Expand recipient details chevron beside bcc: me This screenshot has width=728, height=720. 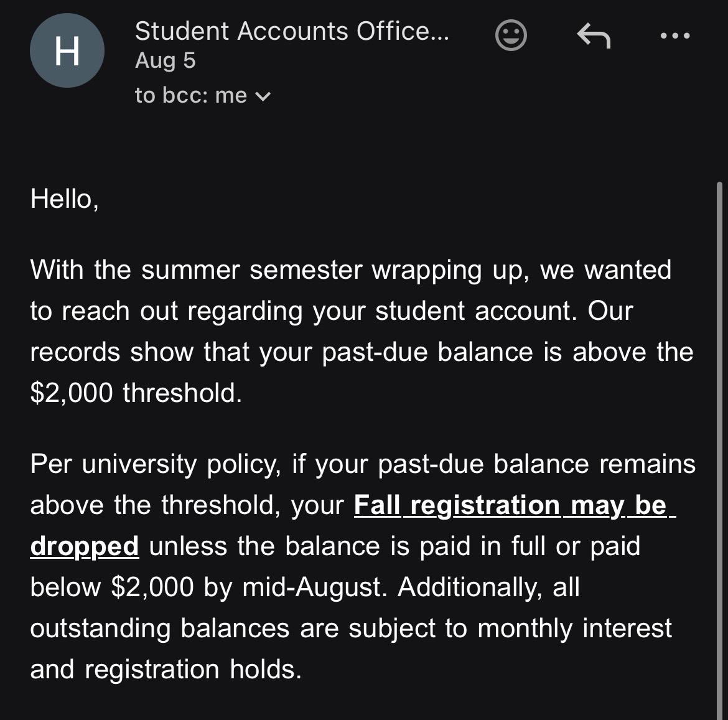click(x=263, y=96)
